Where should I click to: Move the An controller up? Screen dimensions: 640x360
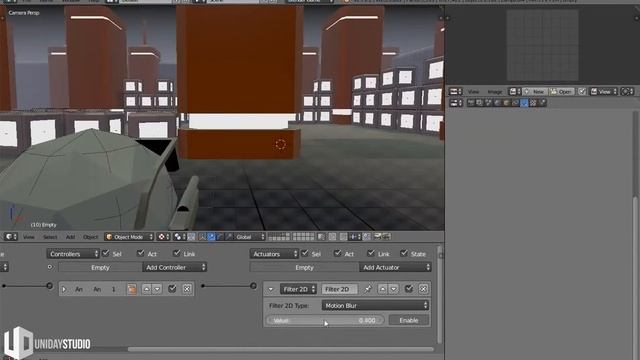[146, 289]
